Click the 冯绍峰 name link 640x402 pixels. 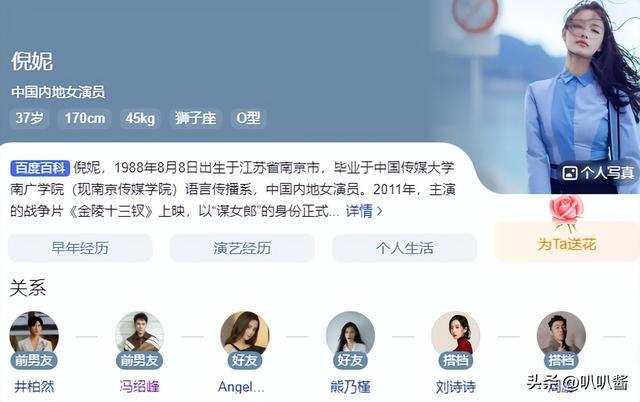139,386
